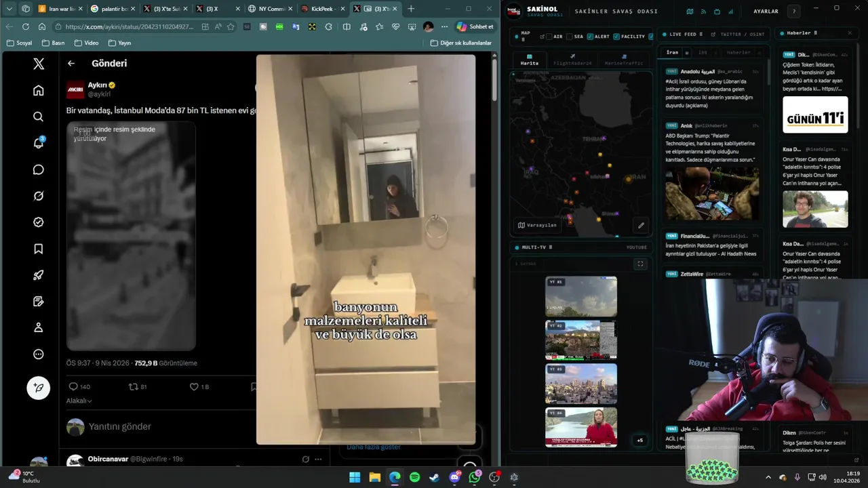868x488 pixels.
Task: Open the browser tab search dropdown
Action: click(9, 9)
